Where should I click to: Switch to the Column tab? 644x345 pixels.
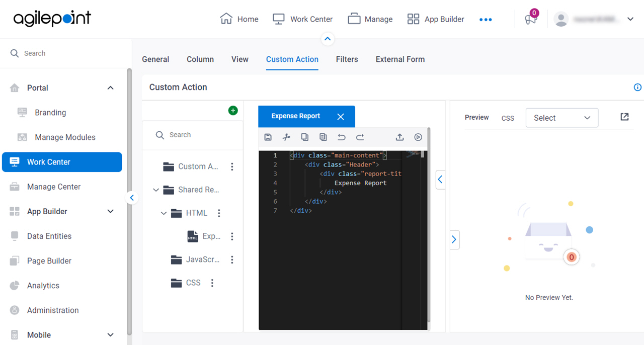pyautogui.click(x=200, y=59)
